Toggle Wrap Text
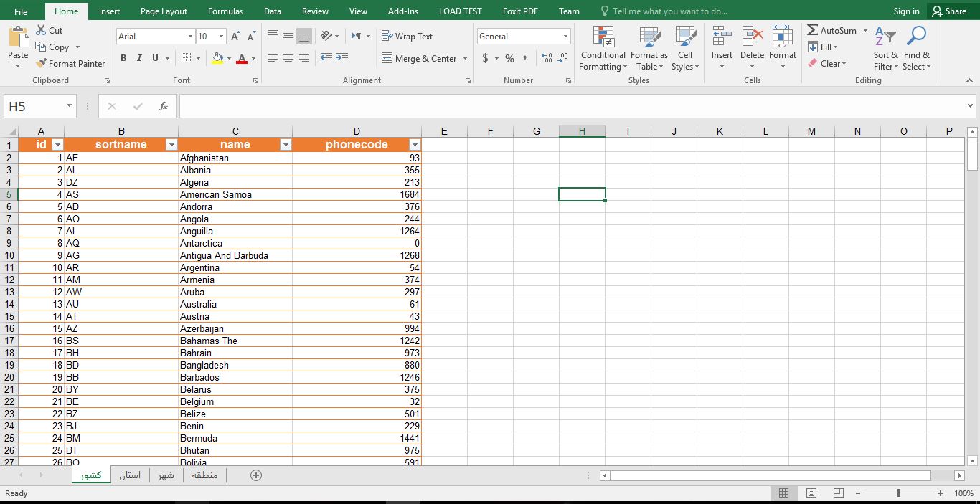 407,36
